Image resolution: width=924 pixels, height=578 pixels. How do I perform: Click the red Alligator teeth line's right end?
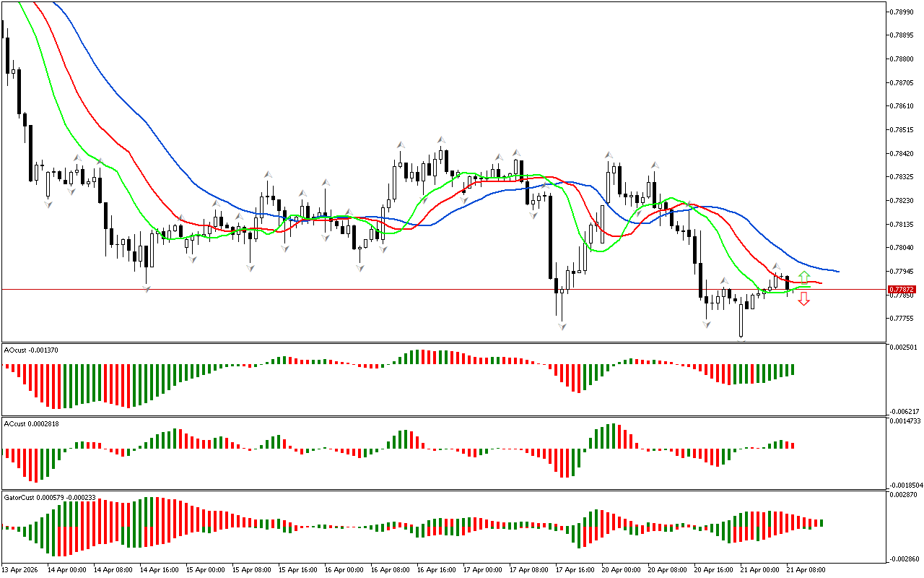(820, 283)
